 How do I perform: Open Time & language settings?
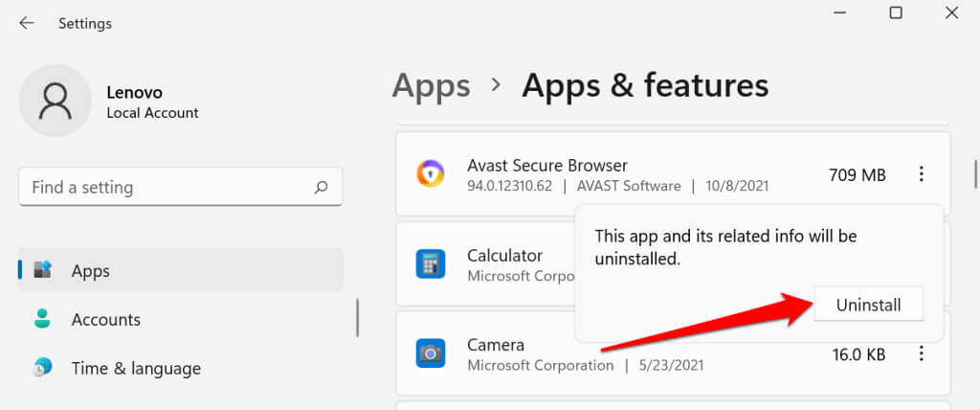[x=136, y=369]
